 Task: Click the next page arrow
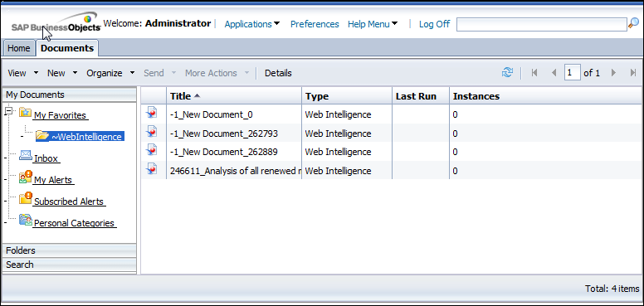[x=613, y=73]
